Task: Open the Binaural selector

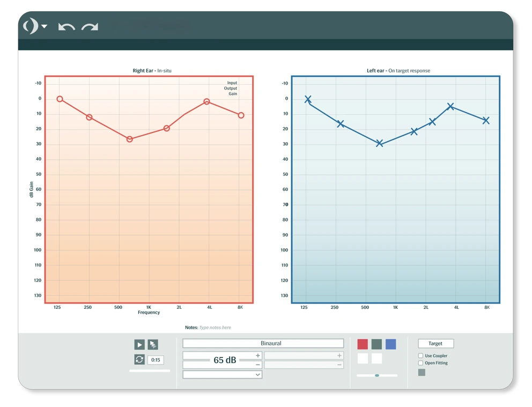Action: (x=263, y=343)
